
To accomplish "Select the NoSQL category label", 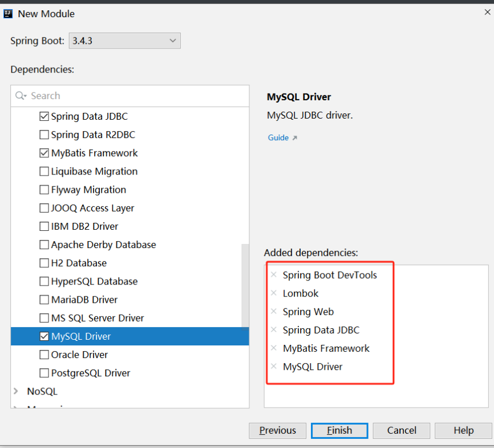I will click(42, 392).
